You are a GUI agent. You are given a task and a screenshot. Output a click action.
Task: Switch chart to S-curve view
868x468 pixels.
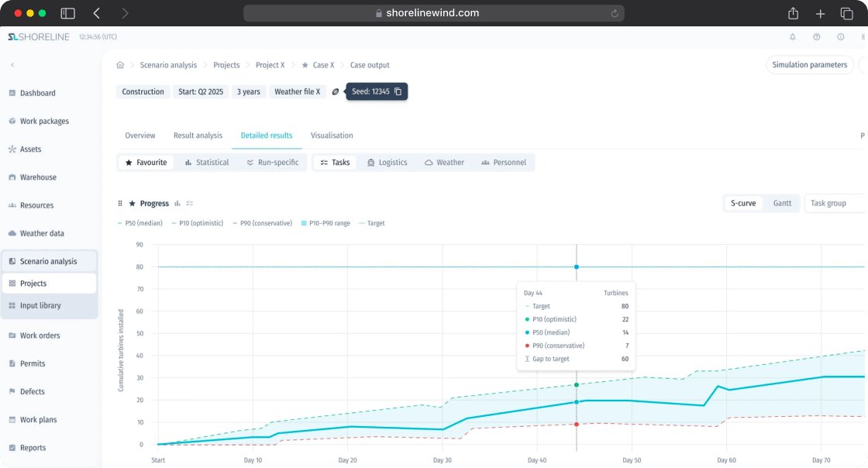coord(743,204)
